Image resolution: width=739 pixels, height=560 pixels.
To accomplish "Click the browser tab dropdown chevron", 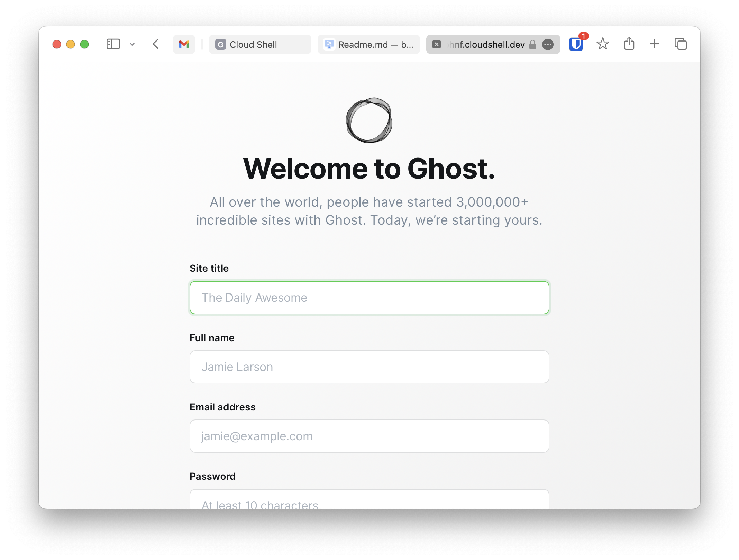I will (132, 44).
